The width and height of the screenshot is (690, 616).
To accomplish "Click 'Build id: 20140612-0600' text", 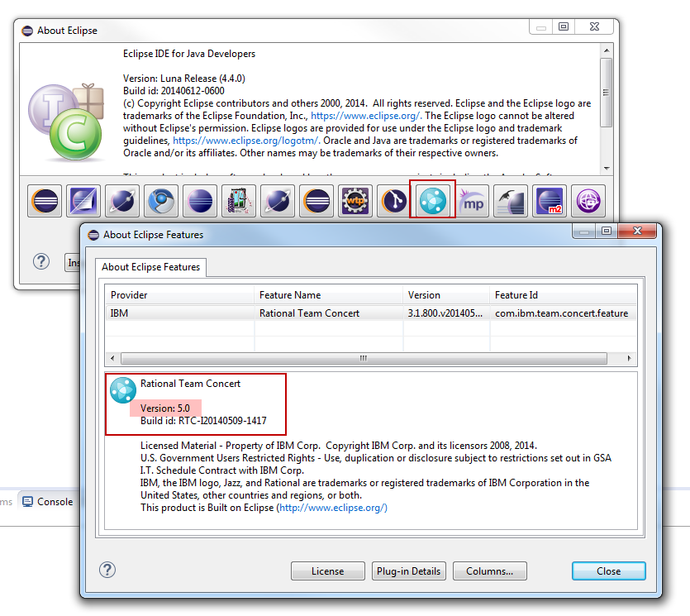I will (x=174, y=91).
